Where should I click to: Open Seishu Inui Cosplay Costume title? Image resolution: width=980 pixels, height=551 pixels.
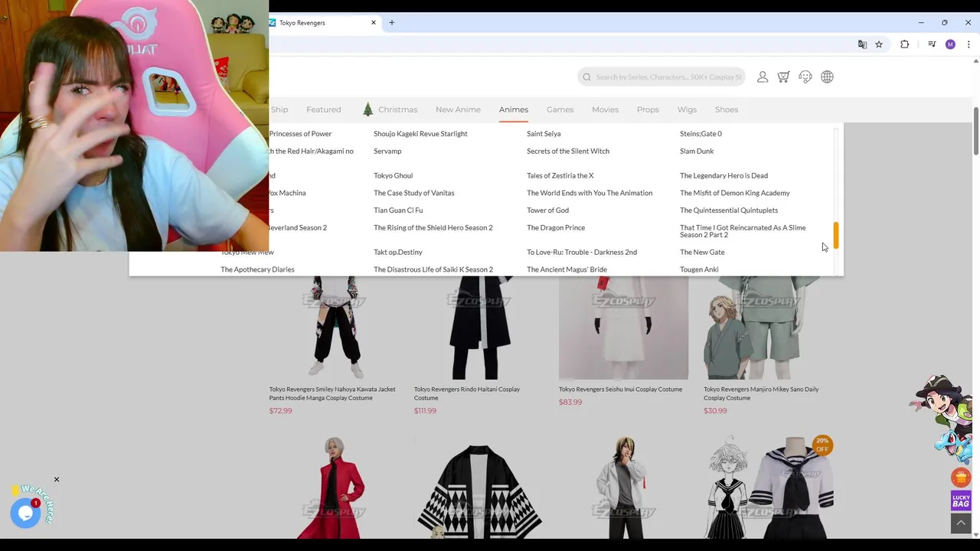[620, 389]
